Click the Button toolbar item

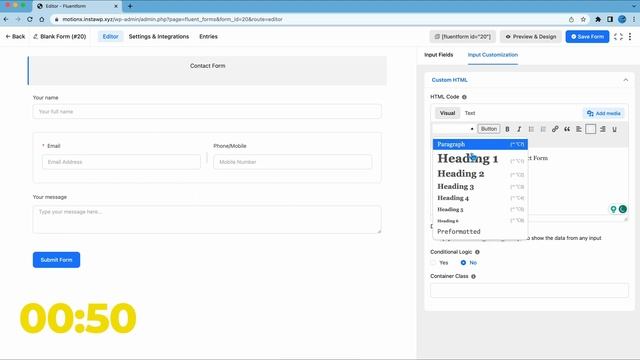click(489, 129)
